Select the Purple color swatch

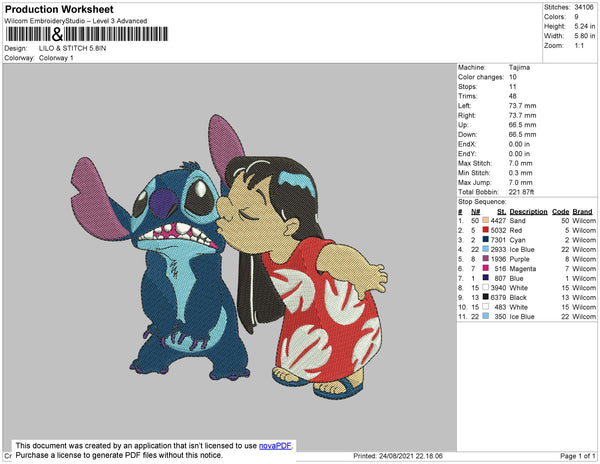pyautogui.click(x=485, y=259)
